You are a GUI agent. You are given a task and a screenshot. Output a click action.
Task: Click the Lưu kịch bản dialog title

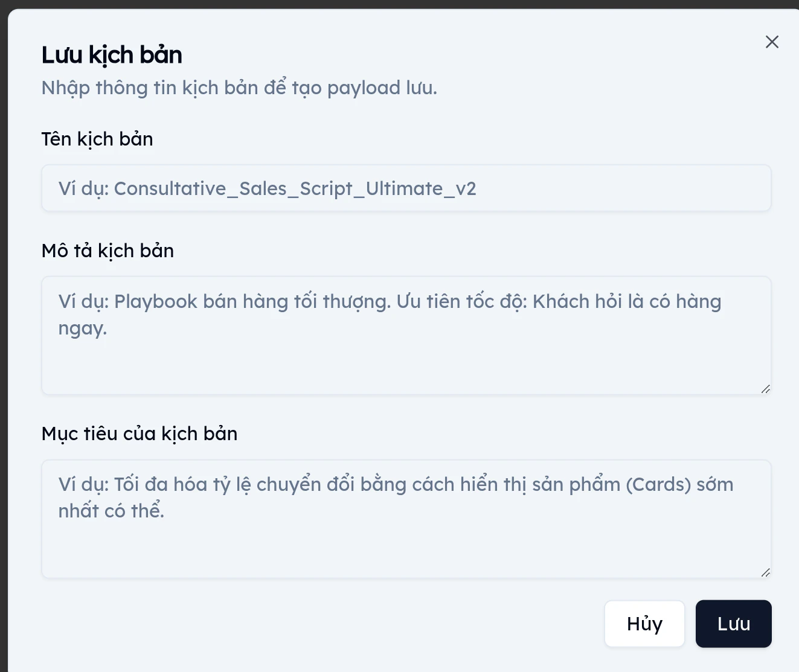point(111,54)
